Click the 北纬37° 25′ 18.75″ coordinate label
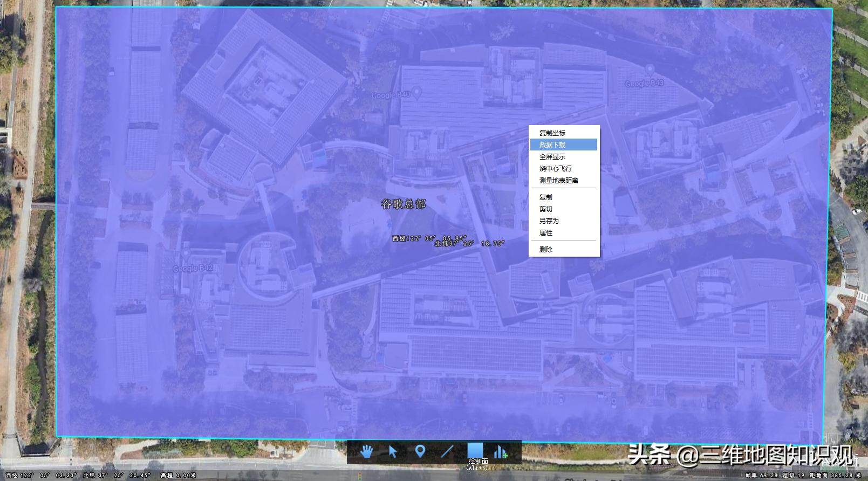The image size is (868, 481). coord(469,243)
